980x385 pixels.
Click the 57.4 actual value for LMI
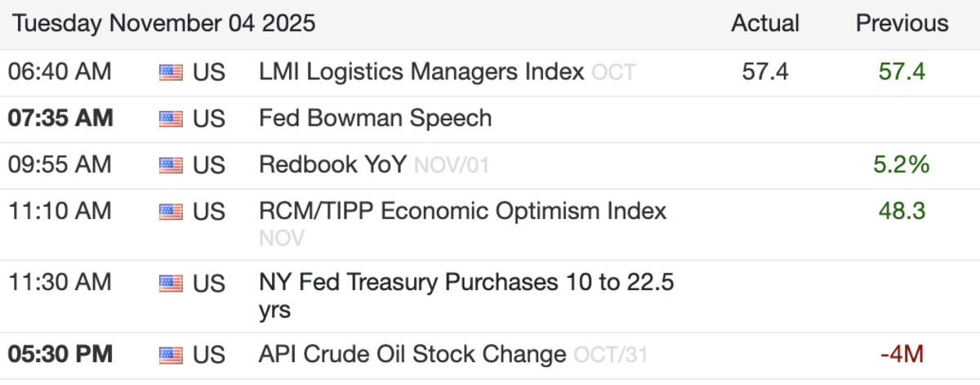(x=765, y=72)
